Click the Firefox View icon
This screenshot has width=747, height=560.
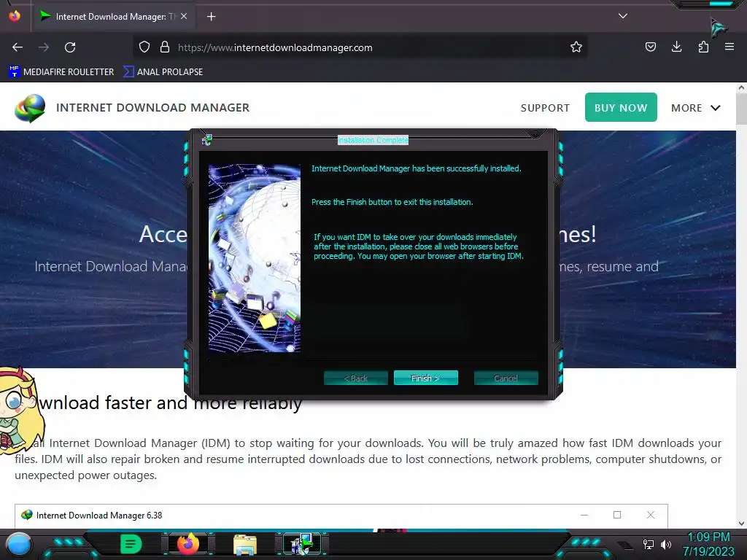click(x=15, y=16)
